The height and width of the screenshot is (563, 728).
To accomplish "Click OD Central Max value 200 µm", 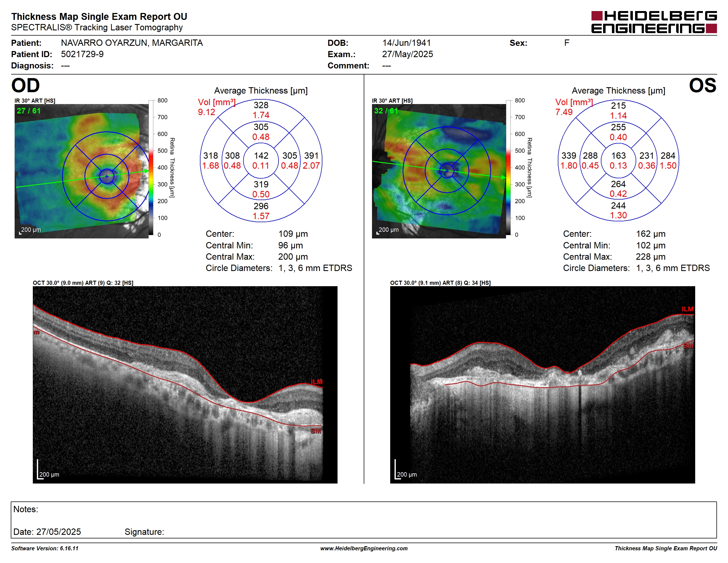I will tap(293, 257).
